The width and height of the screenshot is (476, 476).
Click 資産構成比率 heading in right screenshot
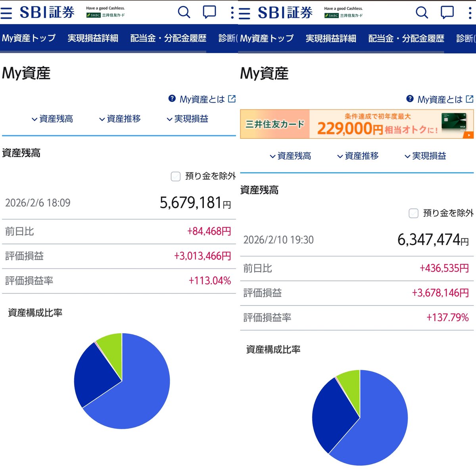pyautogui.click(x=273, y=349)
